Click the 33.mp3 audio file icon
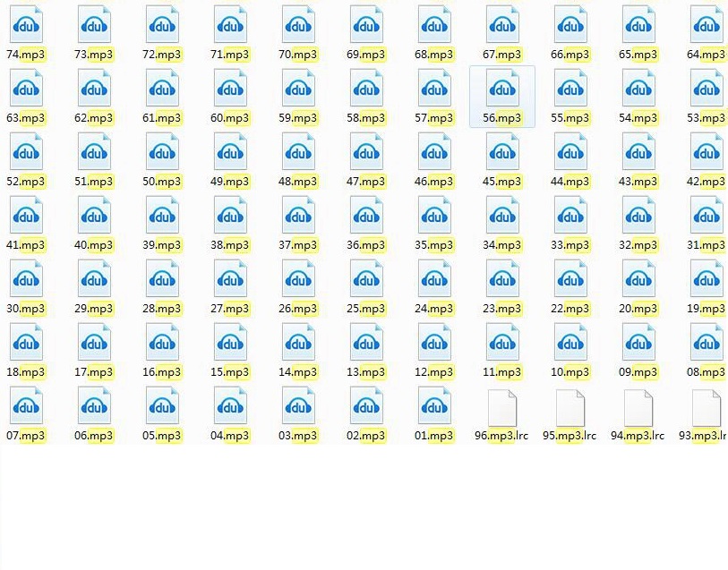 [570, 216]
